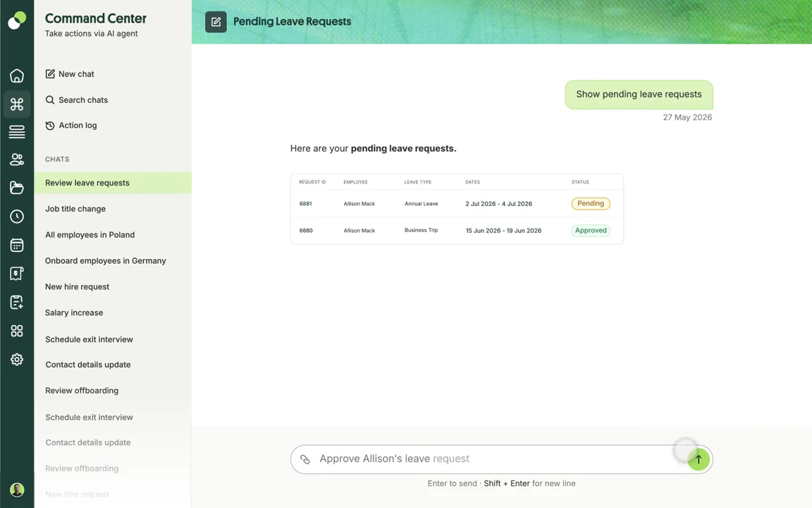Send the message with the arrow button
Screen dimensions: 812x508
[699, 459]
